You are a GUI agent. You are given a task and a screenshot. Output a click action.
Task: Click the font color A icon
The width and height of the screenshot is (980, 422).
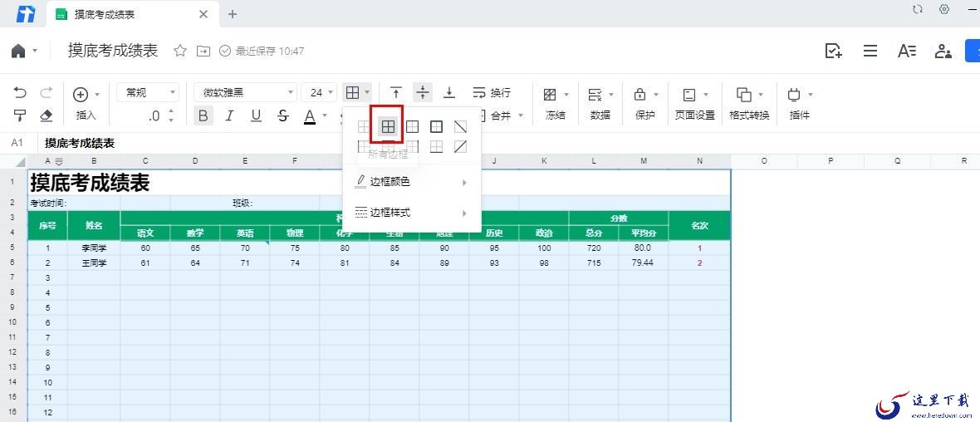[x=310, y=116]
